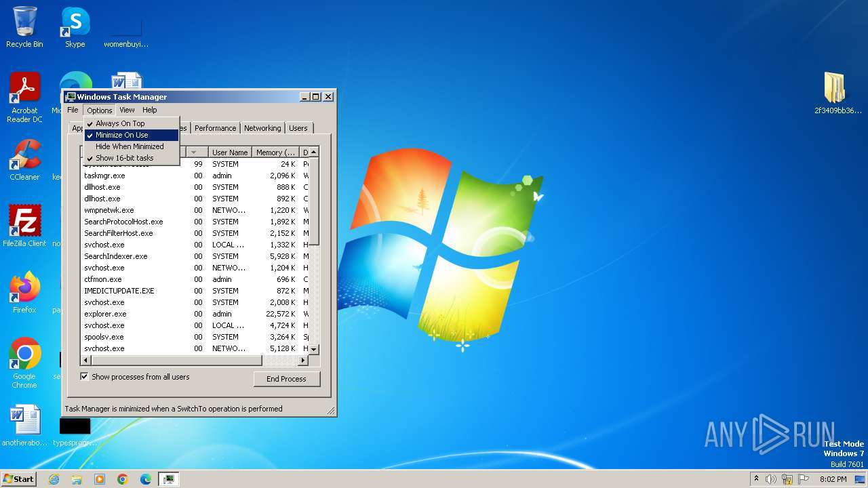This screenshot has width=868, height=488.
Task: Select IMEDICTUPDATE.EXE process
Action: click(195, 291)
